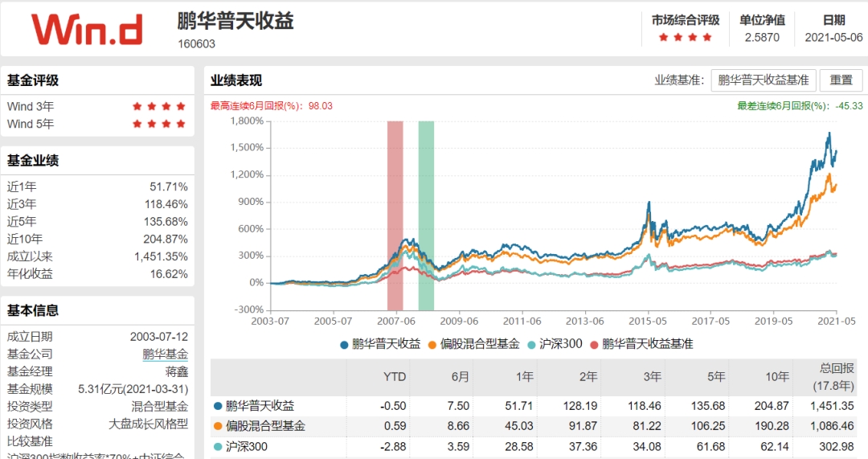Click the unit NAV value 2.5870
868x459 pixels.
pos(762,38)
